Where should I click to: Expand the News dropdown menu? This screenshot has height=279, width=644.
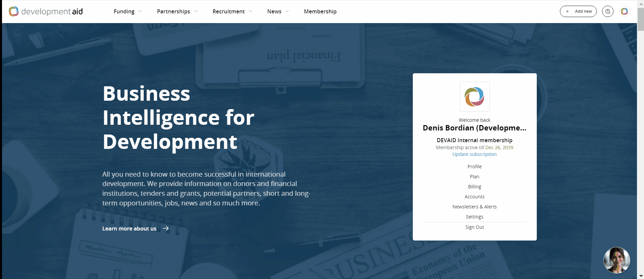(x=278, y=11)
